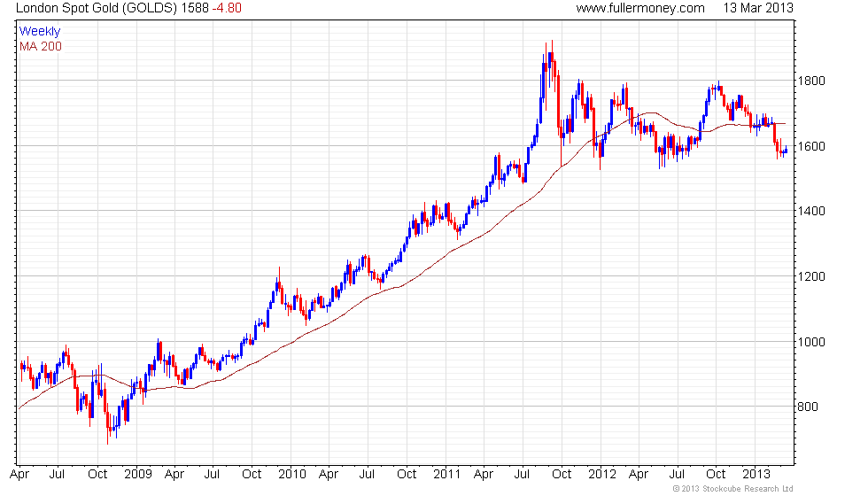Open the www.fullermoney.com link text
The height and width of the screenshot is (496, 868).
(x=639, y=8)
